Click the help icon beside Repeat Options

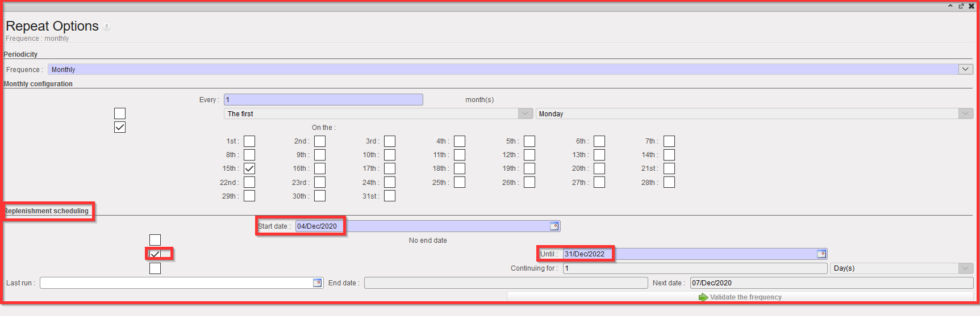[107, 27]
